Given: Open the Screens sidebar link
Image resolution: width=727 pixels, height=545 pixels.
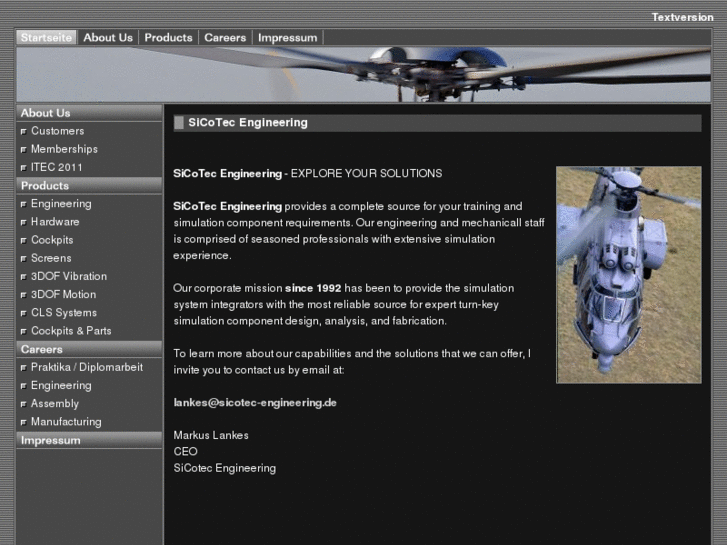Looking at the screenshot, I should (x=51, y=258).
